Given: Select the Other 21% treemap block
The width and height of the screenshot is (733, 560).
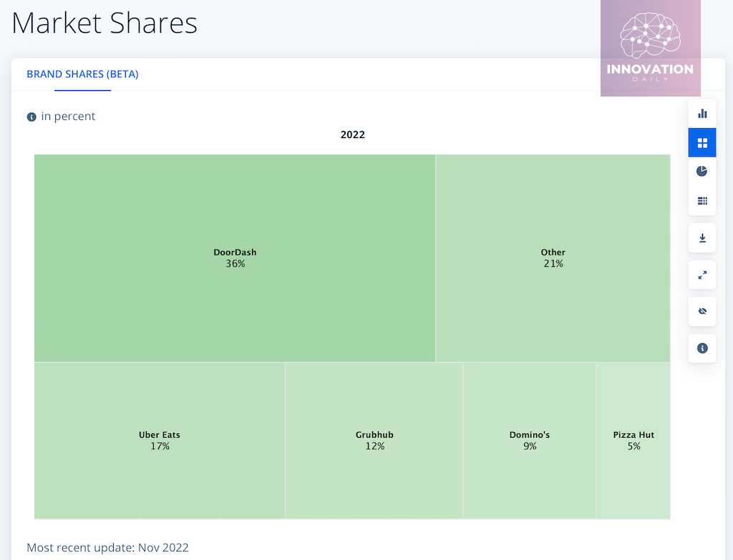Looking at the screenshot, I should [553, 257].
